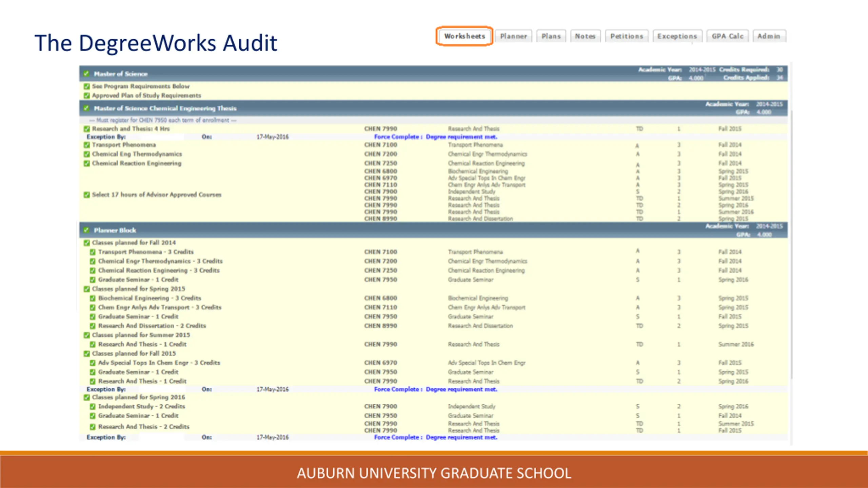This screenshot has width=868, height=488.
Task: Open the GPA Calc tab
Action: (x=728, y=36)
